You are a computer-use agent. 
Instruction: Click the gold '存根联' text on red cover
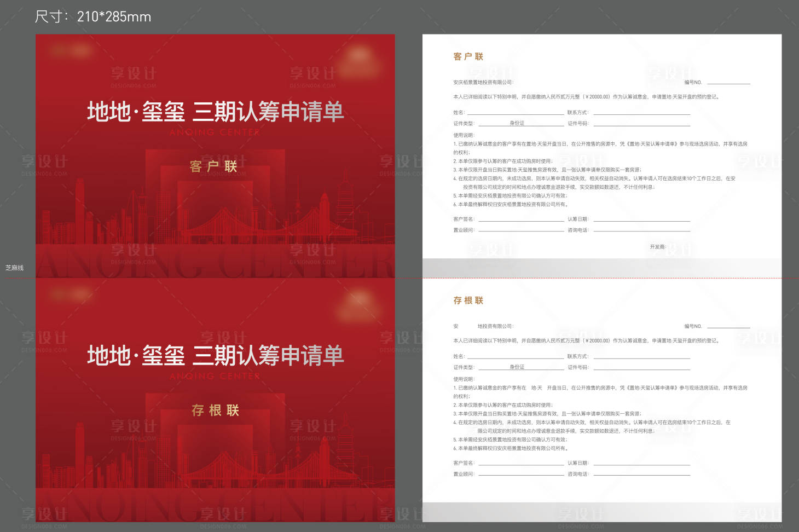(216, 410)
